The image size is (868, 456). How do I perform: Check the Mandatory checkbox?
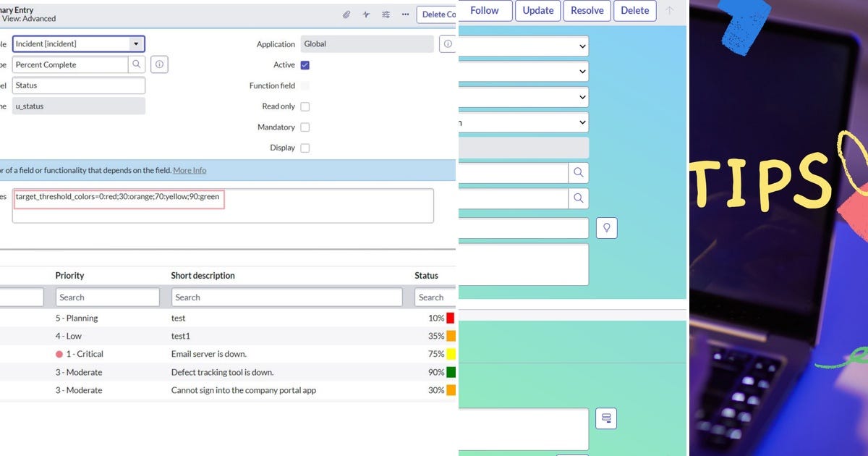[305, 127]
